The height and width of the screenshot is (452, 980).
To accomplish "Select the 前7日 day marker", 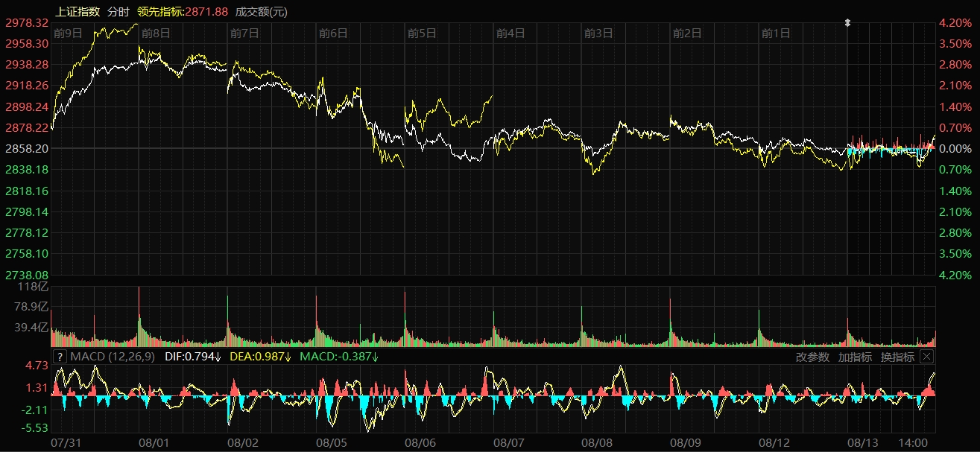I will click(244, 33).
